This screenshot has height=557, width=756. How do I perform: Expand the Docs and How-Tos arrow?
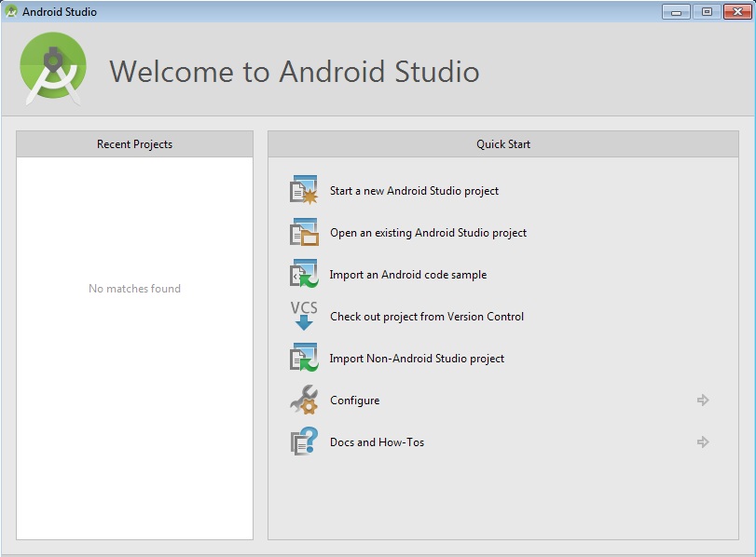(703, 442)
